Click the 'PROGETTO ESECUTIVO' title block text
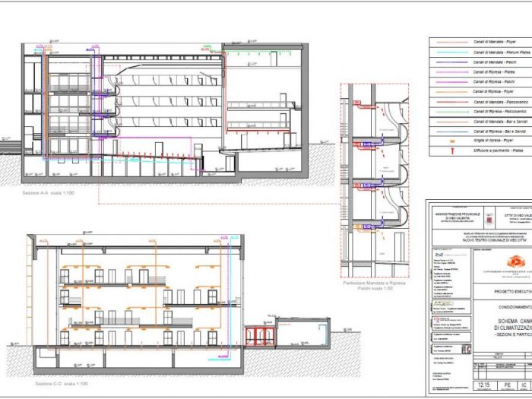This screenshot has width=532, height=399. 513,292
